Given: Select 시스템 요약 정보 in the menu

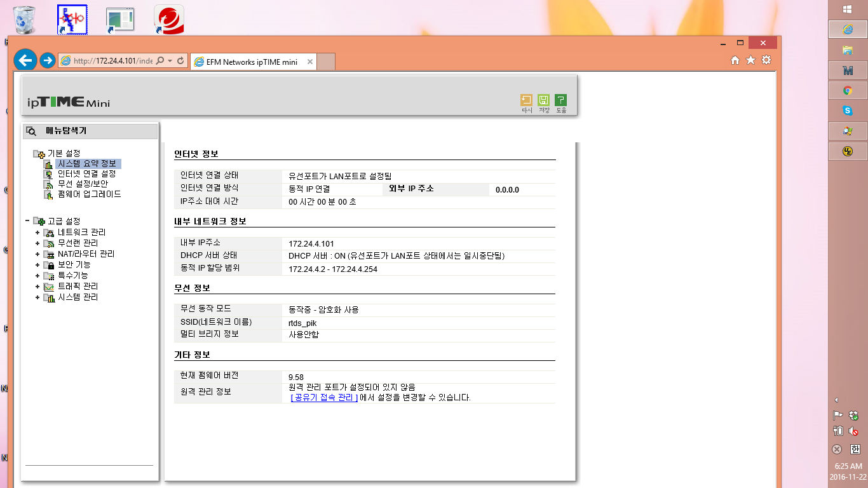Looking at the screenshot, I should 86,164.
